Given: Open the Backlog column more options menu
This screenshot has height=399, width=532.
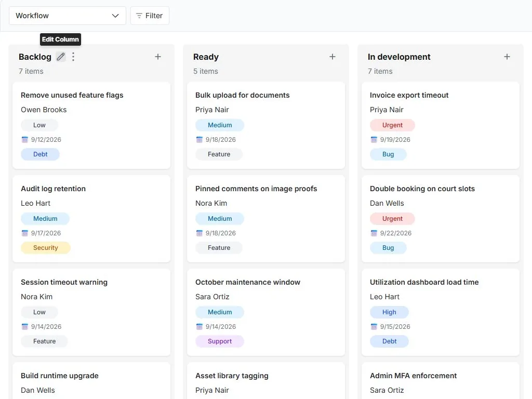Looking at the screenshot, I should coord(73,57).
